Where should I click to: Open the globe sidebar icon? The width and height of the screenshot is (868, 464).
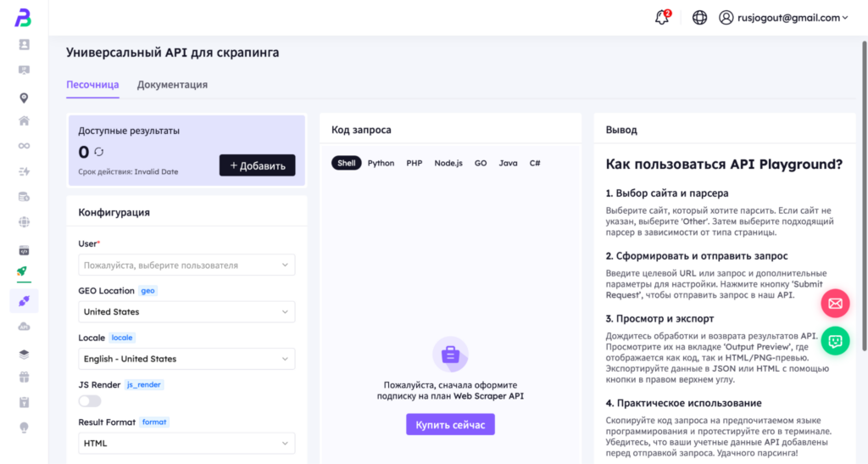pyautogui.click(x=24, y=222)
